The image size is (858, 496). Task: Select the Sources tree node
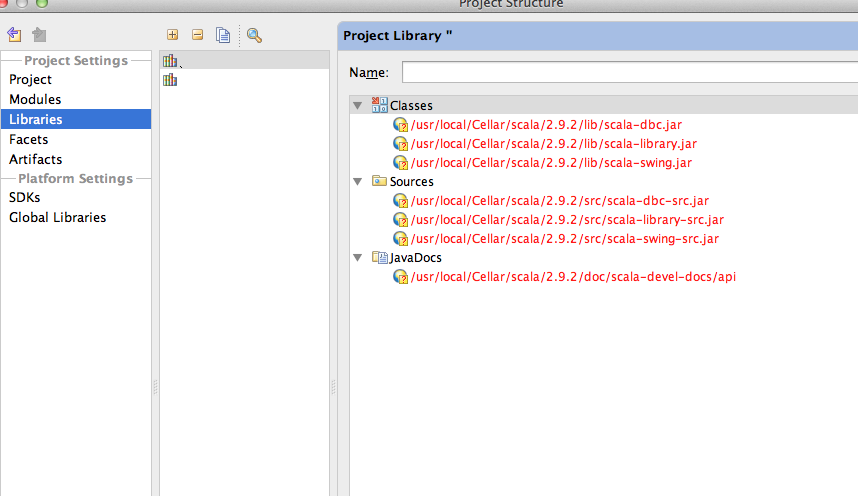[x=411, y=181]
